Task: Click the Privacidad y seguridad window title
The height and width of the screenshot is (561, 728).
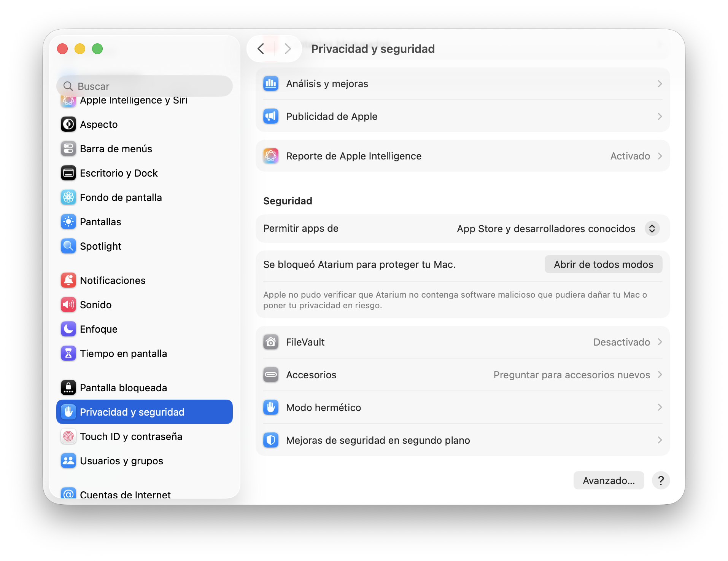Action: tap(373, 49)
